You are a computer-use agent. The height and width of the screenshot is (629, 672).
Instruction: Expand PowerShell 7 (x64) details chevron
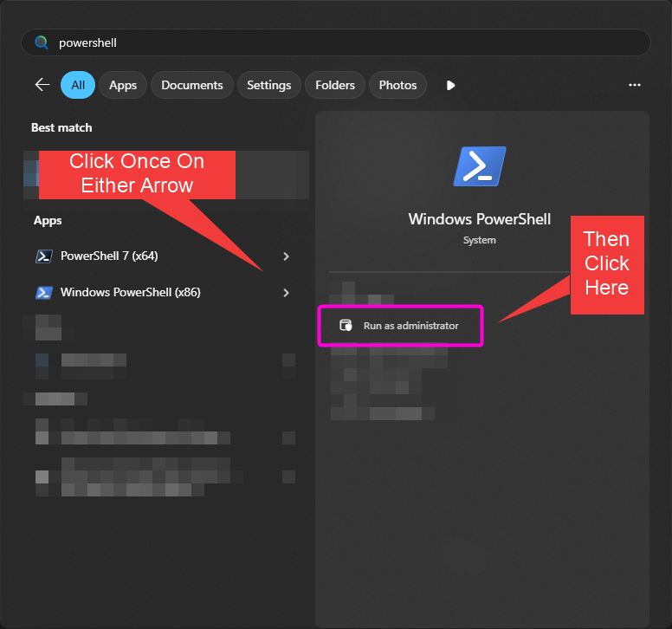[x=286, y=256]
